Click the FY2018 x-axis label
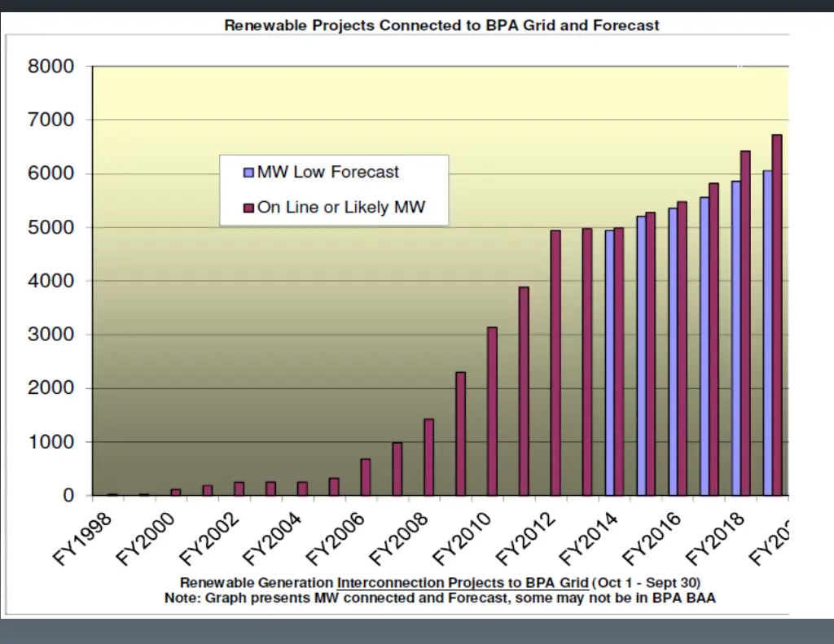Screen dimensions: 834x644 pyautogui.click(x=715, y=538)
